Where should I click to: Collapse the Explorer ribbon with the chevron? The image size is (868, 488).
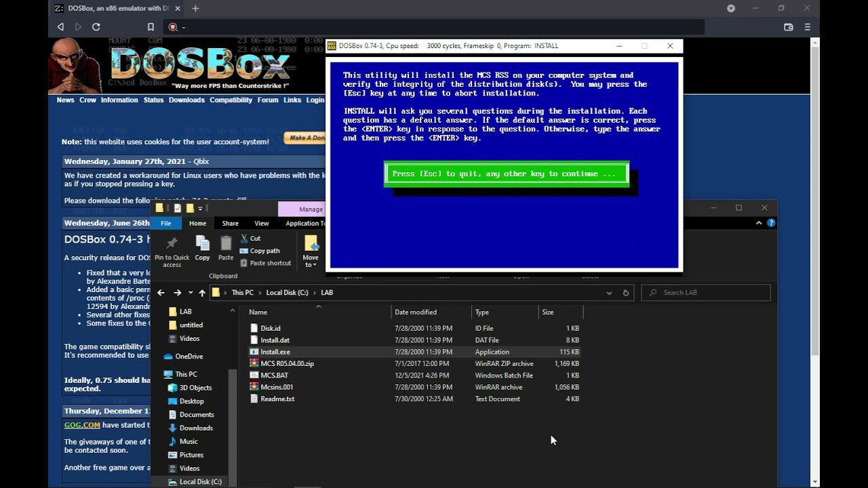click(759, 223)
